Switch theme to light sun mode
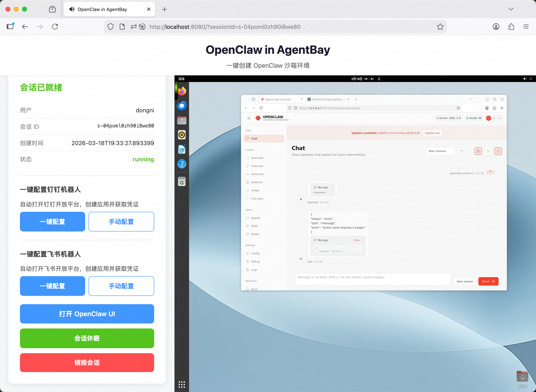This screenshot has width=536, height=392. click(x=494, y=118)
